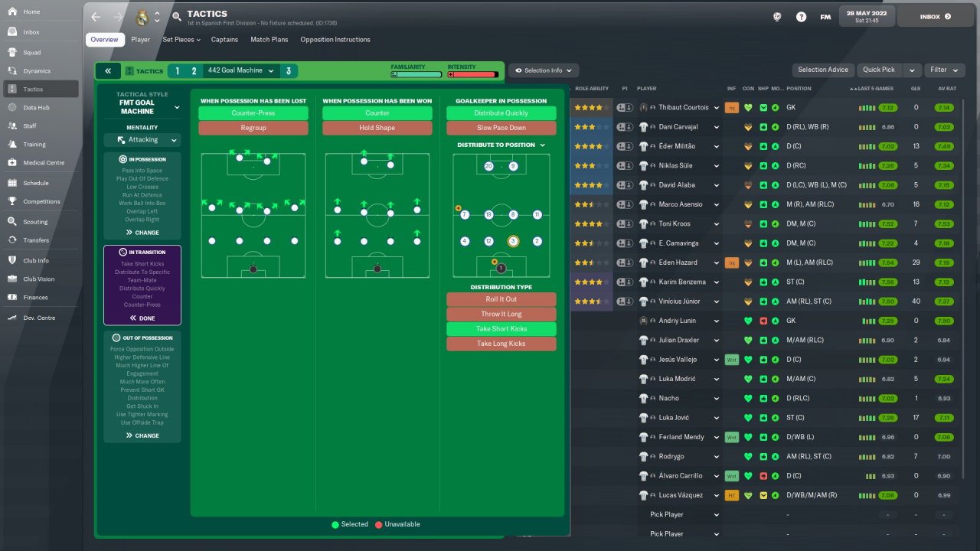Click the world globe icon in header
The image size is (980, 551).
pos(776,16)
